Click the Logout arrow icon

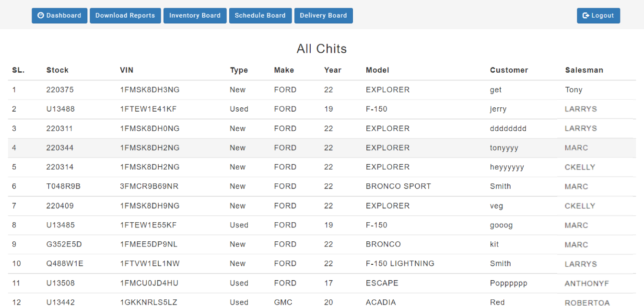click(x=585, y=15)
